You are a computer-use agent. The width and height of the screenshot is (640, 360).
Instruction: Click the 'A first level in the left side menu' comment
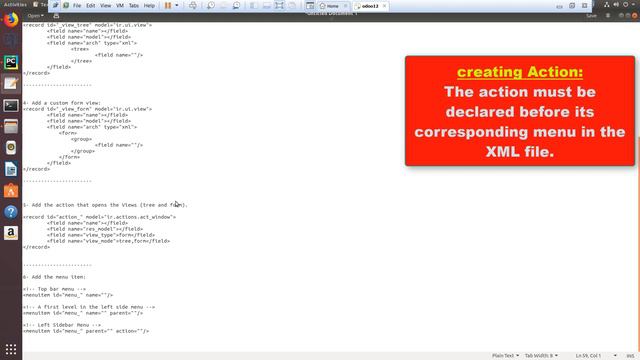point(89,307)
